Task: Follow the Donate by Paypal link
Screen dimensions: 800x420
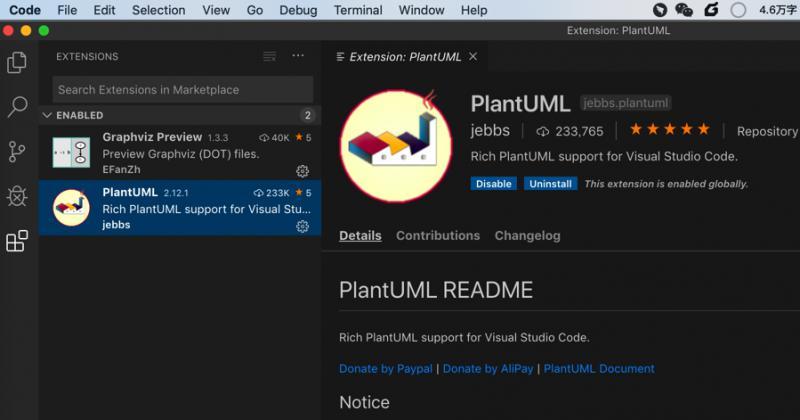Action: point(385,368)
